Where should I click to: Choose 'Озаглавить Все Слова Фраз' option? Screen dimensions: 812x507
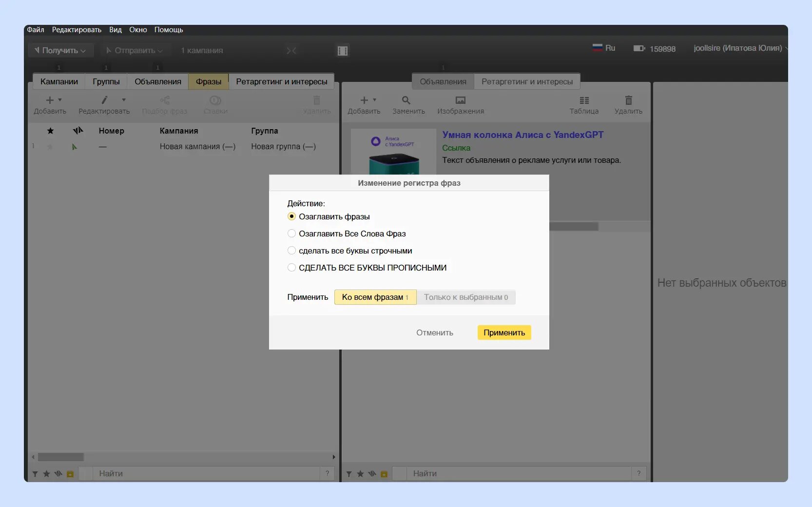(x=291, y=234)
